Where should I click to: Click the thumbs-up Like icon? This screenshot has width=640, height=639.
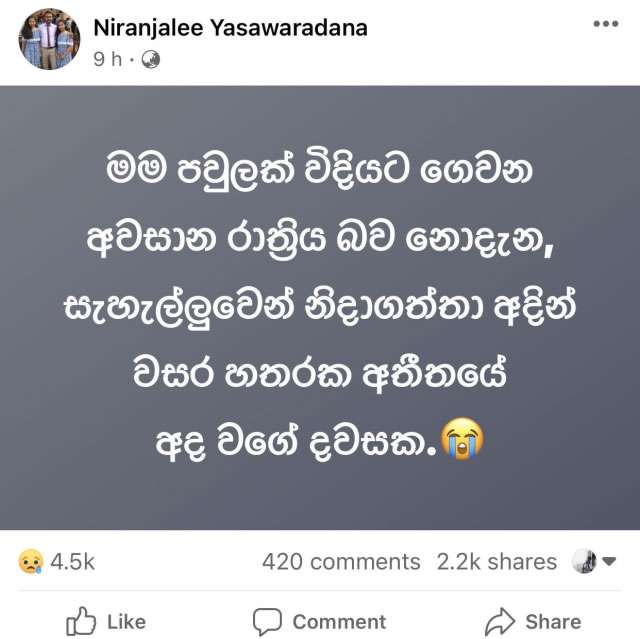[81, 621]
